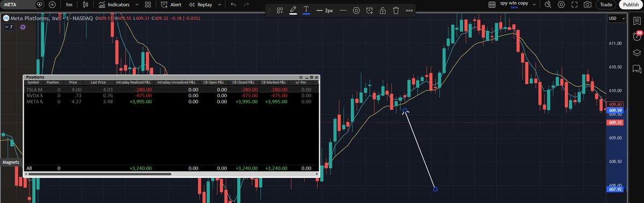Open the line style selector
Screen dimensions: 644x203
343,10
